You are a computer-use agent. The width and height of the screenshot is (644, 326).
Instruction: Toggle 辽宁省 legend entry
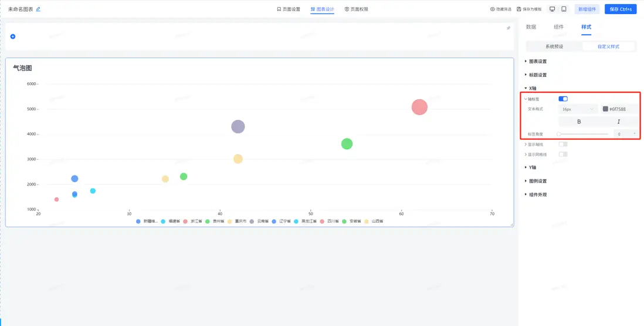tap(282, 221)
